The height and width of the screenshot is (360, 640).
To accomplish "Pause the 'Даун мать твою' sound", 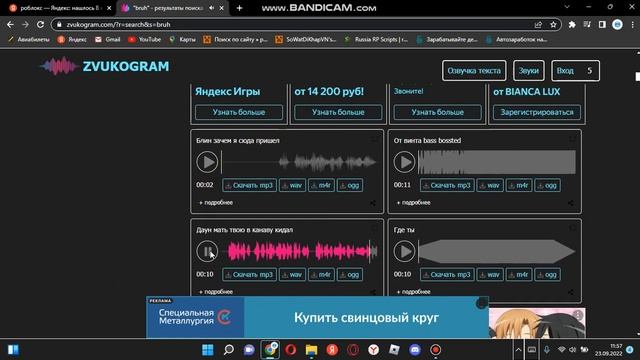I will pos(207,251).
